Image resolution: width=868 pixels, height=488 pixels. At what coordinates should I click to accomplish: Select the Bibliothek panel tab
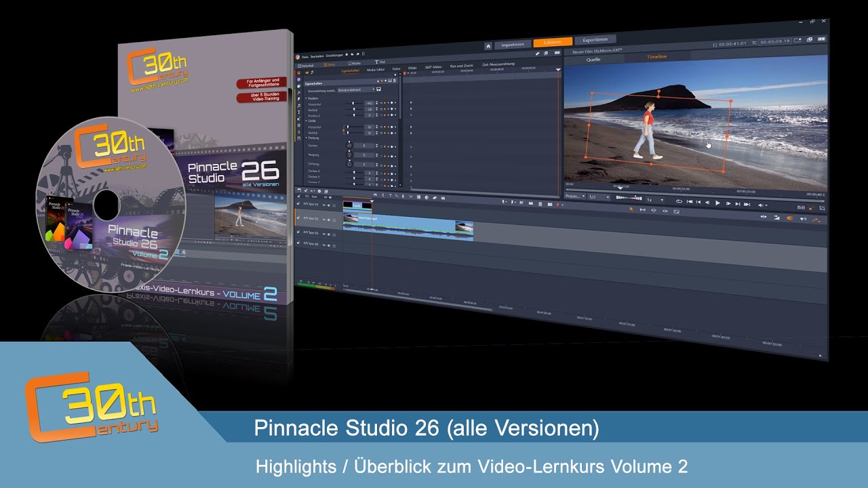click(306, 66)
